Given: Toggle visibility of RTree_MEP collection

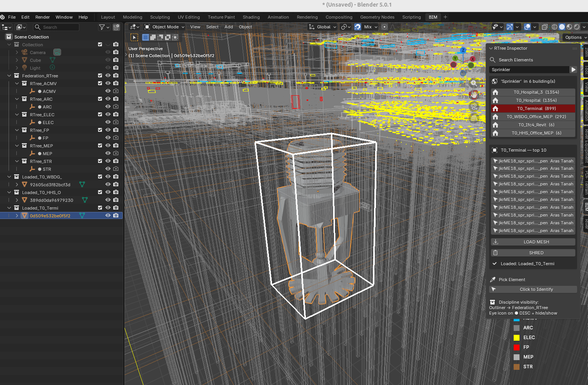Looking at the screenshot, I should 108,145.
